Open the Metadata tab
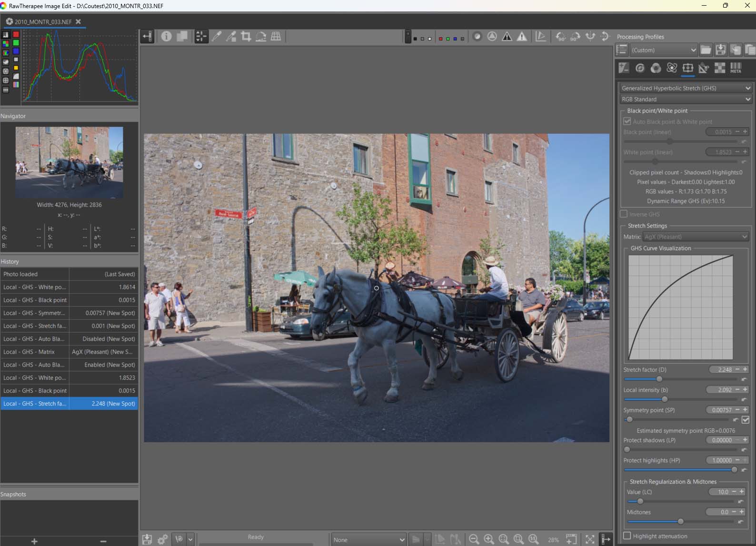Screen dimensions: 756x546 [736, 68]
